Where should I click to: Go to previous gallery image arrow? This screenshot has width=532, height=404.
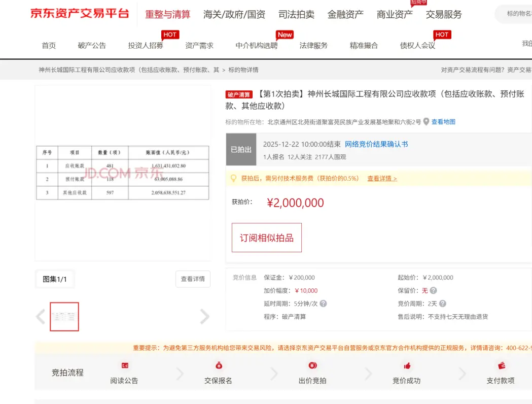41,317
